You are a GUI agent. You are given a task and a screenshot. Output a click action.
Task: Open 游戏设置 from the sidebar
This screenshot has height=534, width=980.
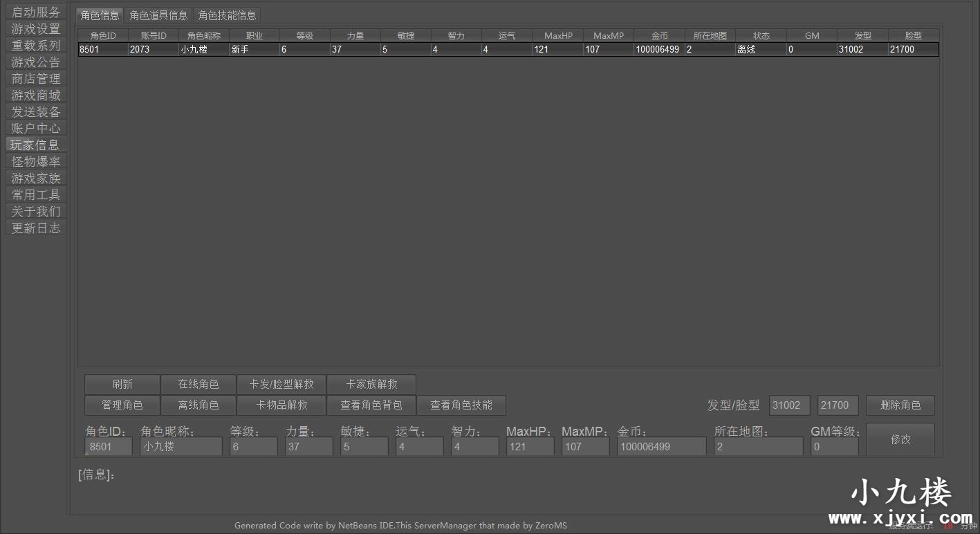pyautogui.click(x=36, y=29)
